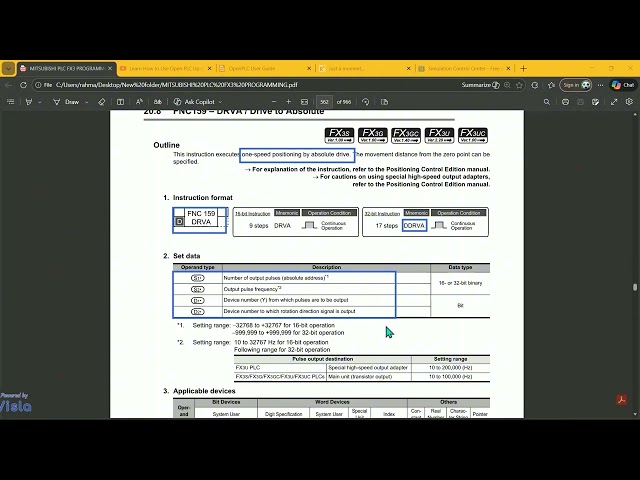Click the page number input field
The height and width of the screenshot is (480, 640).
(324, 102)
